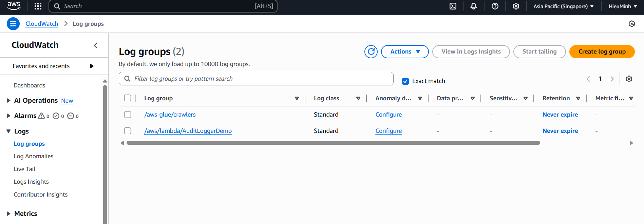Viewport: 644px width, 224px height.
Task: Click the hexagon icon at breadcrumb right
Action: coord(632,24)
